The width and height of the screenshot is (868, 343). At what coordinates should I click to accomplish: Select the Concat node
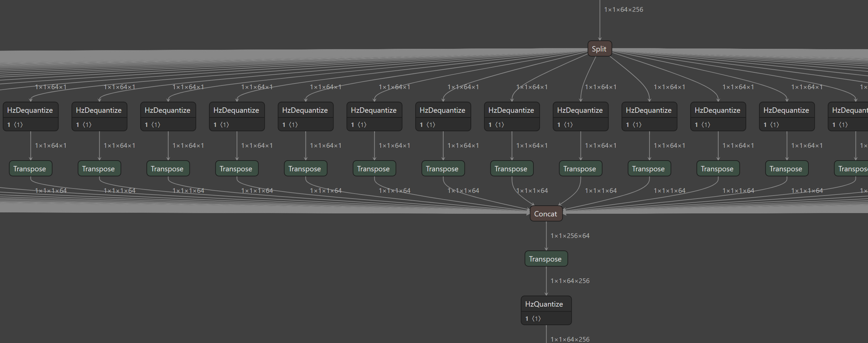(x=546, y=214)
